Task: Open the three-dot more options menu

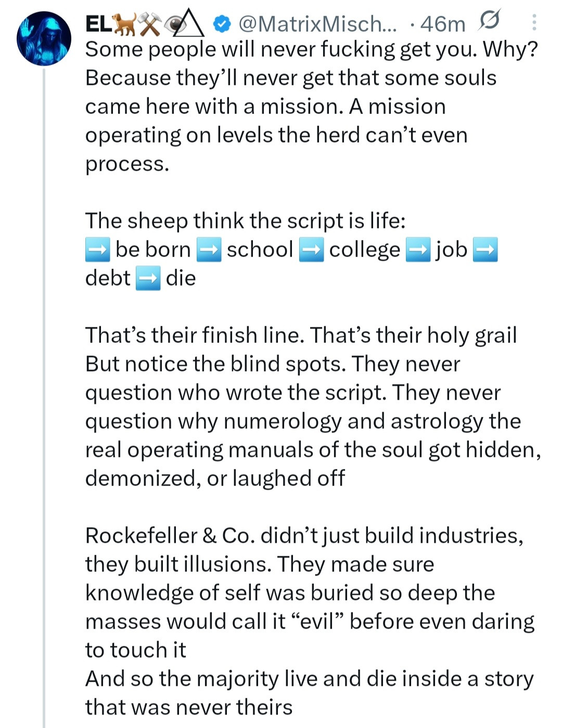Action: pos(534,22)
